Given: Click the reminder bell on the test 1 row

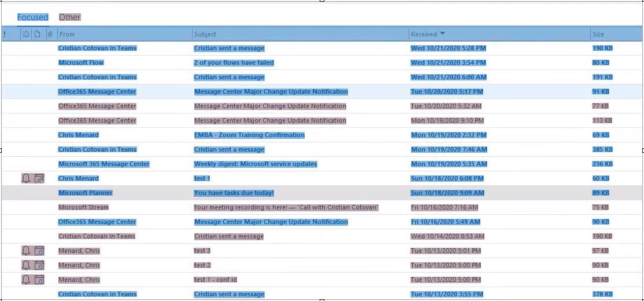Looking at the screenshot, I should (x=26, y=178).
